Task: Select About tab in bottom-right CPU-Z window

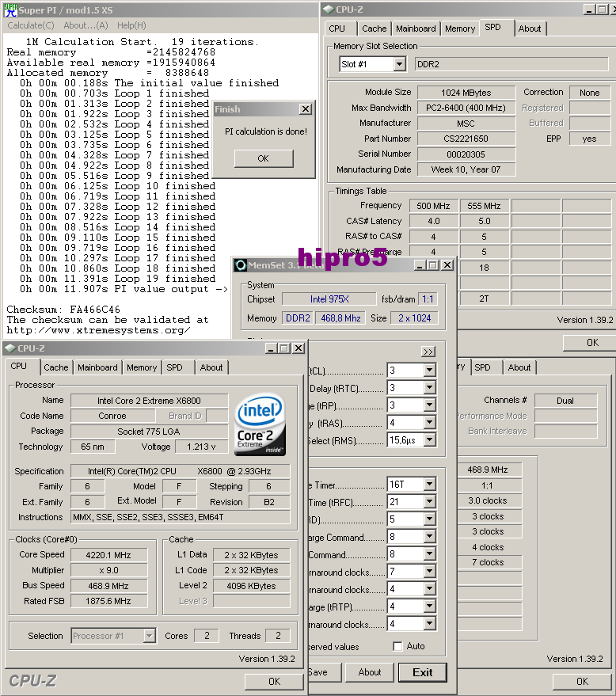Action: coord(519,367)
